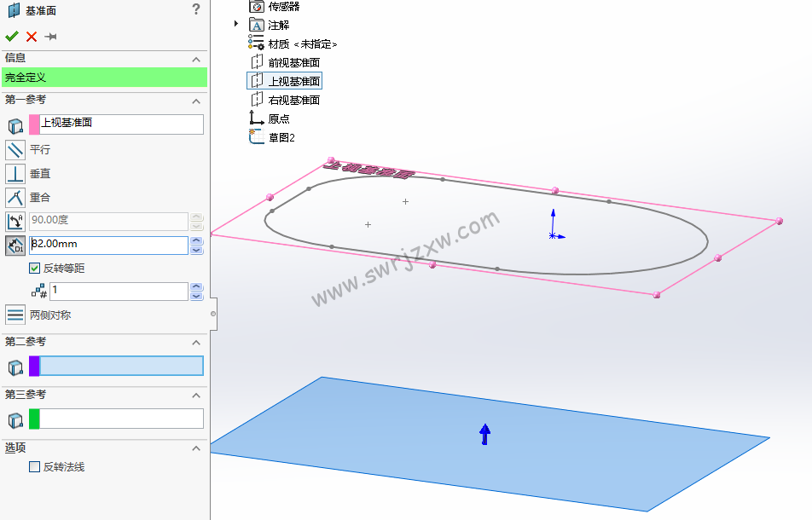Uncheck the 反转等距 checkbox

34,268
